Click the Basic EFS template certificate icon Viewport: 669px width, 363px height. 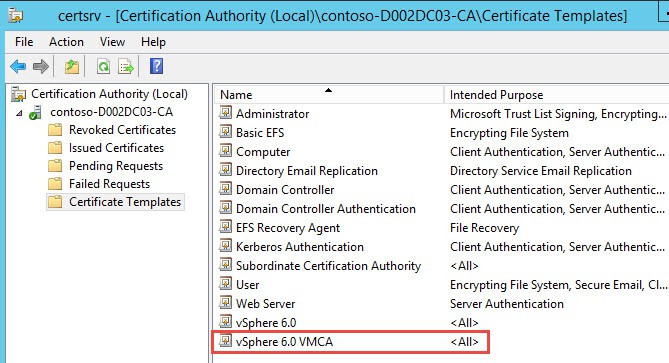pyautogui.click(x=225, y=132)
